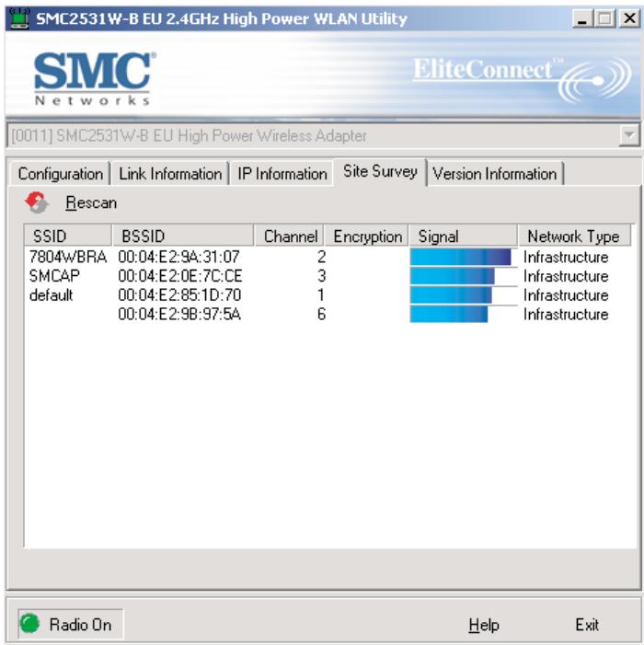Close the WLAN Utility window
The width and height of the screenshot is (644, 645).
tap(629, 18)
